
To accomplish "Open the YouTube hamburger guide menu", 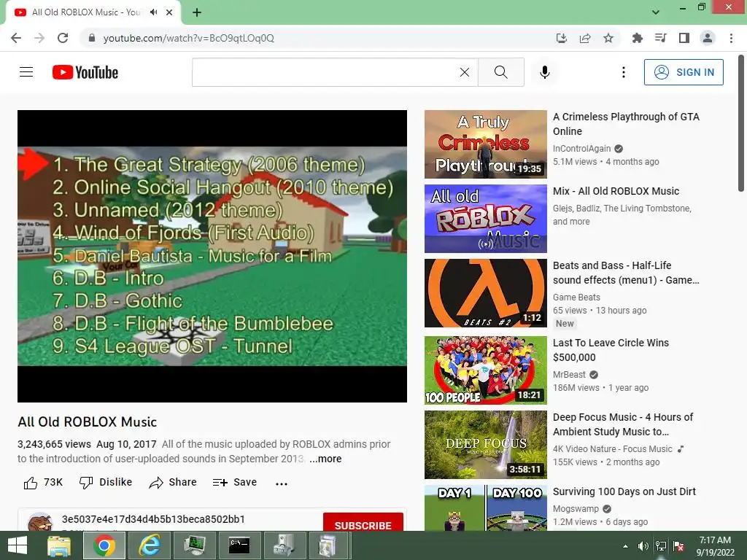I will [x=26, y=72].
